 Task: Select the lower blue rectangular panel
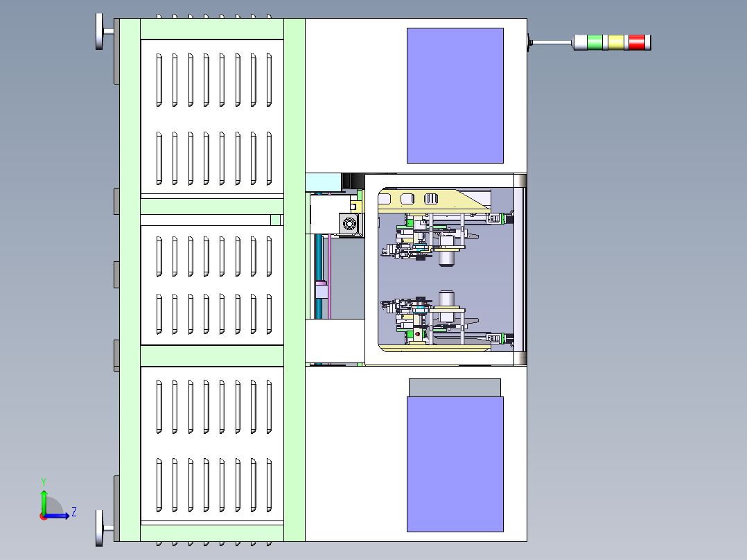pyautogui.click(x=455, y=464)
